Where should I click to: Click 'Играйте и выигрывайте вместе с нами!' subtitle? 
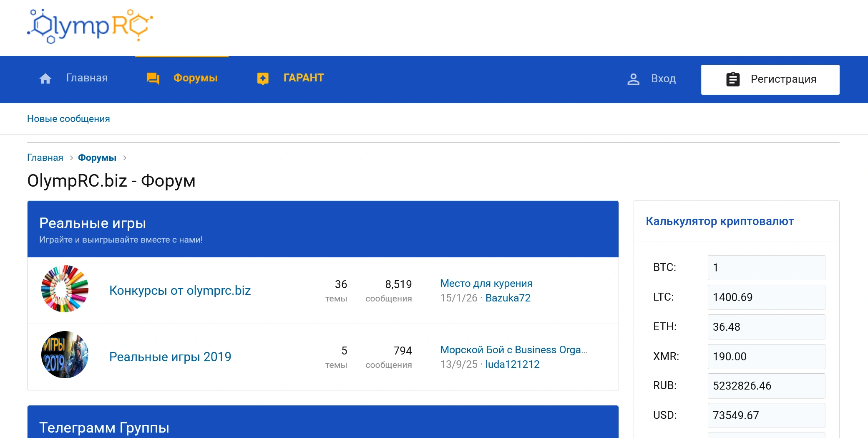(x=121, y=240)
